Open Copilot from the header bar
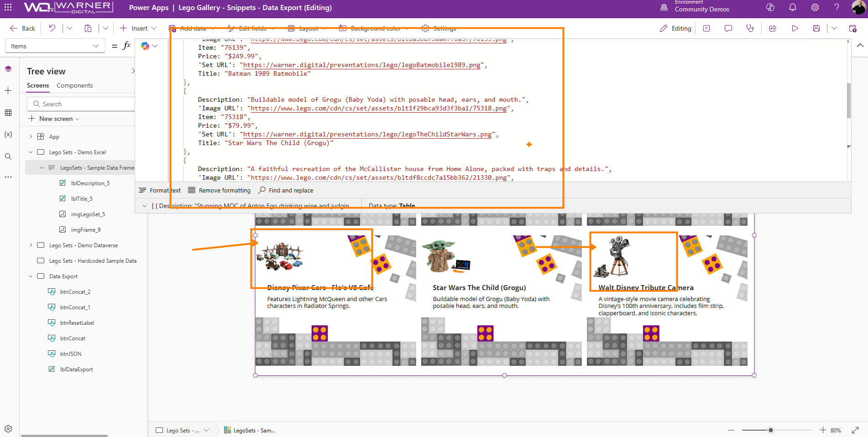 (770, 7)
